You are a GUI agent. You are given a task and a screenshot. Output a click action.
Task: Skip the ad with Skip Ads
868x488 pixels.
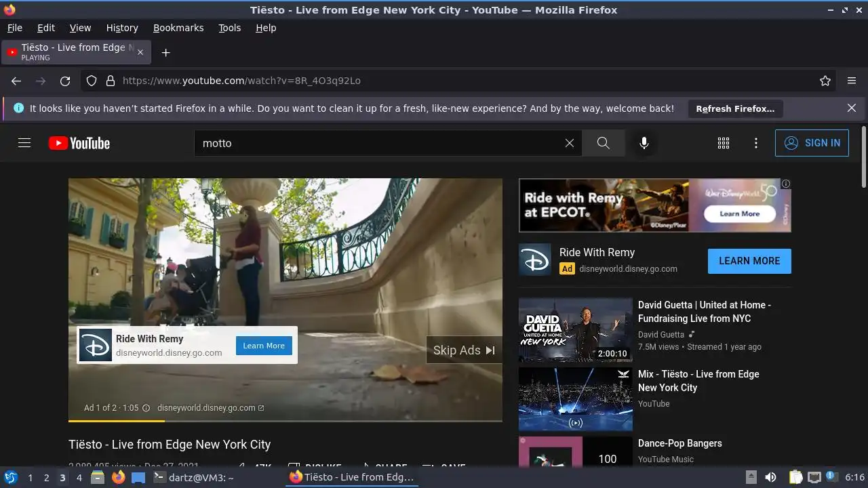[464, 350]
